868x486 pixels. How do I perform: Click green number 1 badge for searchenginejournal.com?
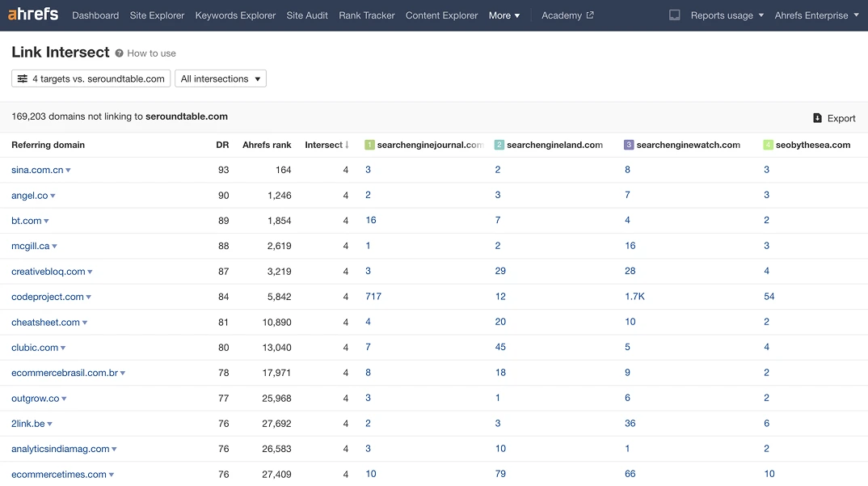(x=370, y=146)
